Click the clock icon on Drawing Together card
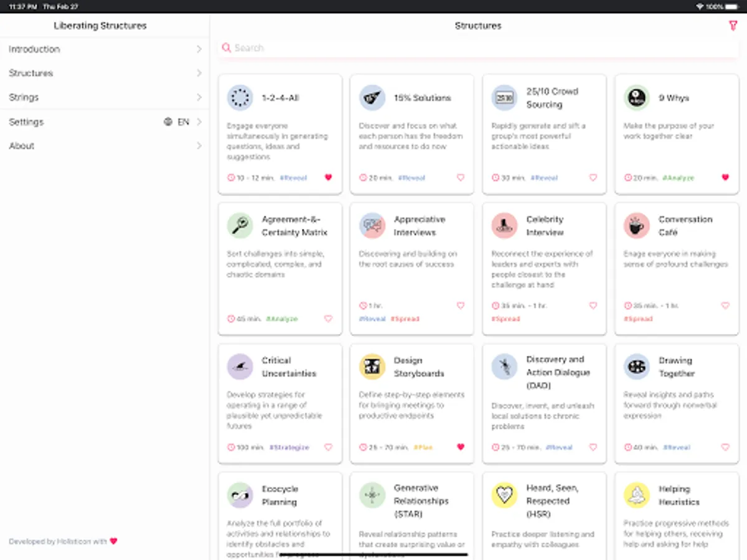747x560 pixels. point(627,447)
